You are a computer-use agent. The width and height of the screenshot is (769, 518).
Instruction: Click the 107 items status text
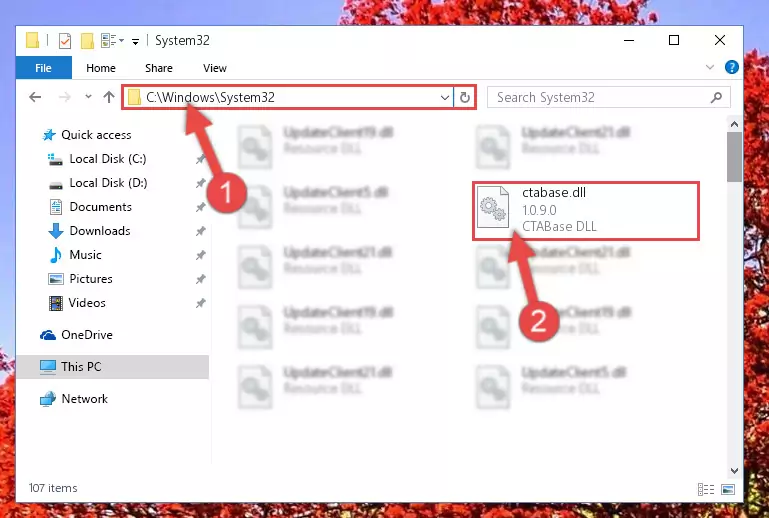coord(53,488)
